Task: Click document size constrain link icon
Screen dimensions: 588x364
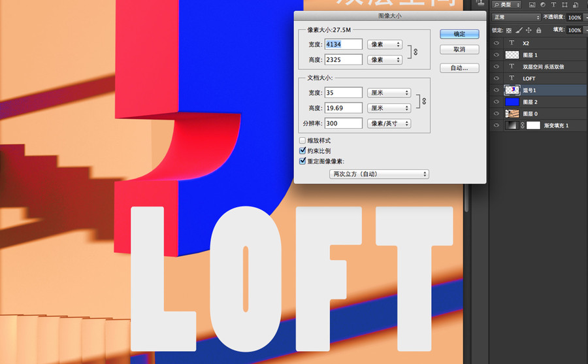Action: (x=424, y=101)
